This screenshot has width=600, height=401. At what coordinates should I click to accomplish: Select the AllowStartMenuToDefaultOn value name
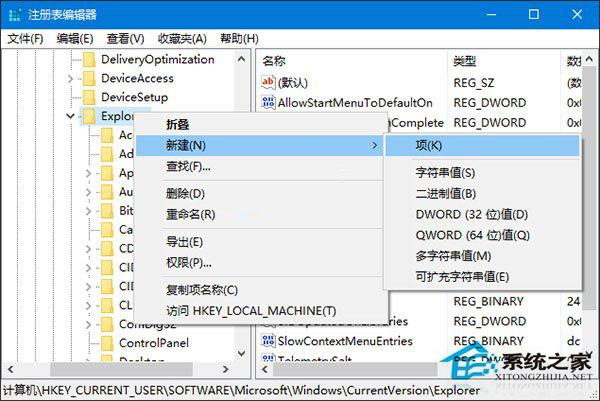(355, 102)
